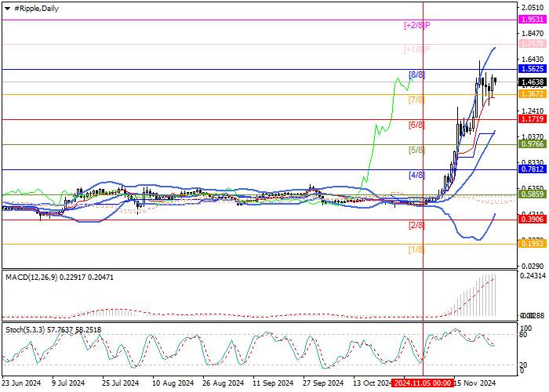Screen dimensions: 549x392
Task: Click the 9 Jul 2024 date label
Action: tap(68, 383)
